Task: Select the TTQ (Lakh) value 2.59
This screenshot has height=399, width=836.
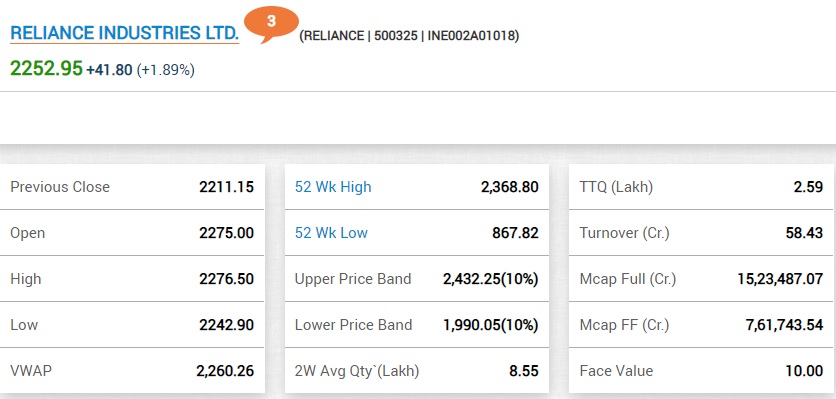Action: tap(808, 187)
